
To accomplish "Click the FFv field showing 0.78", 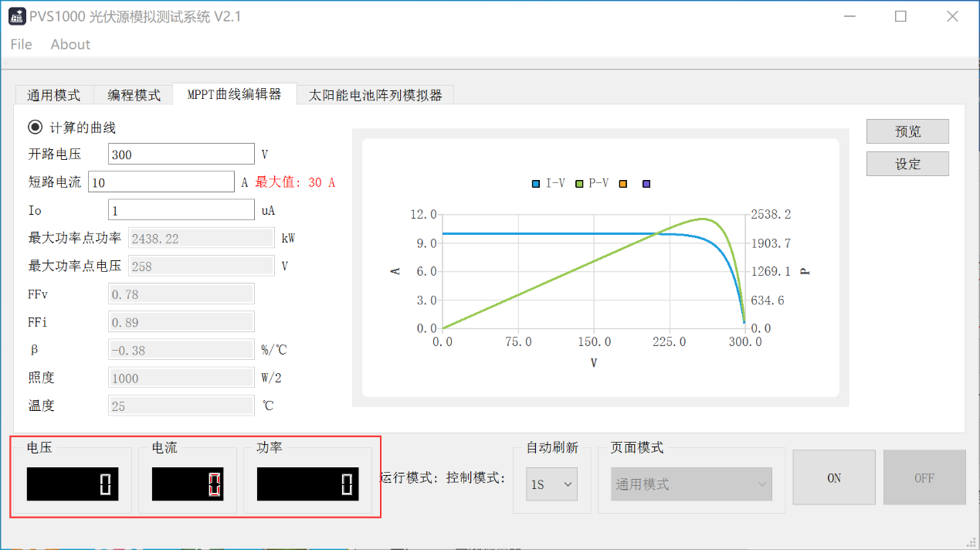I will [181, 294].
